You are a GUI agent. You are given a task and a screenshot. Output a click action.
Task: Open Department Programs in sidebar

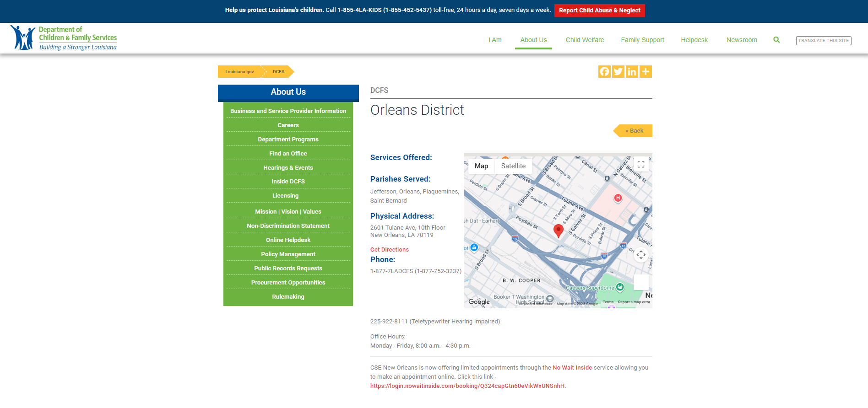288,140
